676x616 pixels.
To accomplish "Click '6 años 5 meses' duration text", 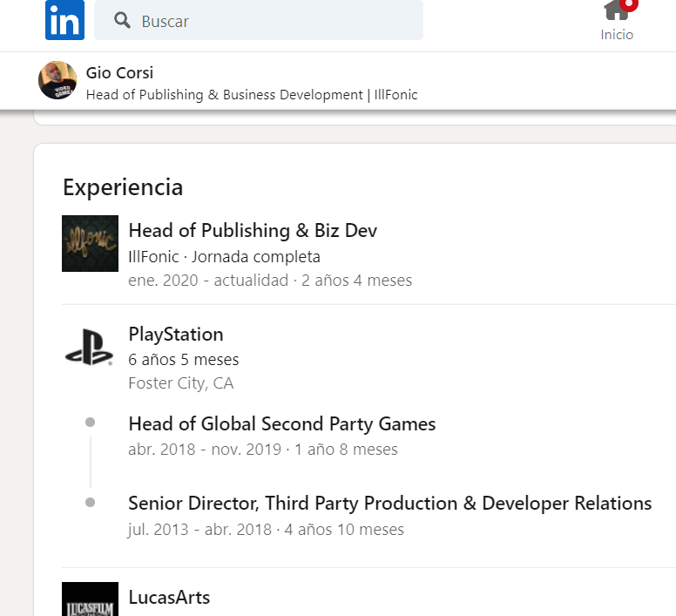I will pyautogui.click(x=184, y=360).
